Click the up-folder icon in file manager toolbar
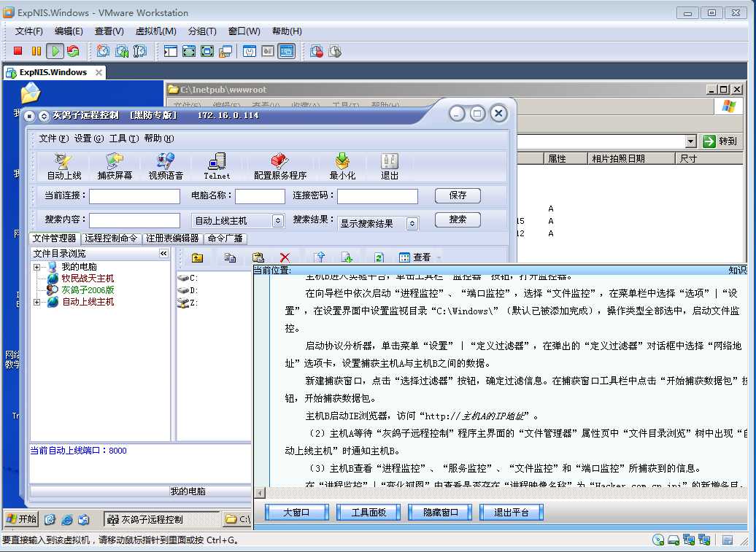 197,257
